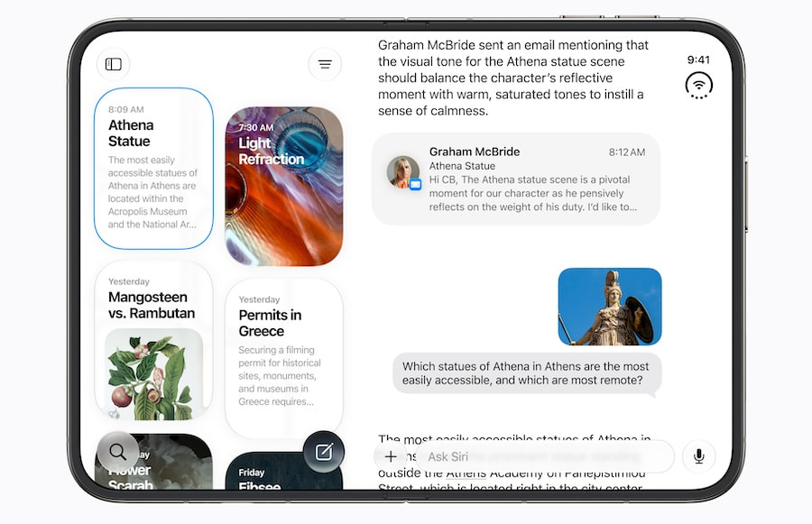812x524 pixels.
Task: Tap the Graham McBride sender name
Action: pyautogui.click(x=475, y=152)
